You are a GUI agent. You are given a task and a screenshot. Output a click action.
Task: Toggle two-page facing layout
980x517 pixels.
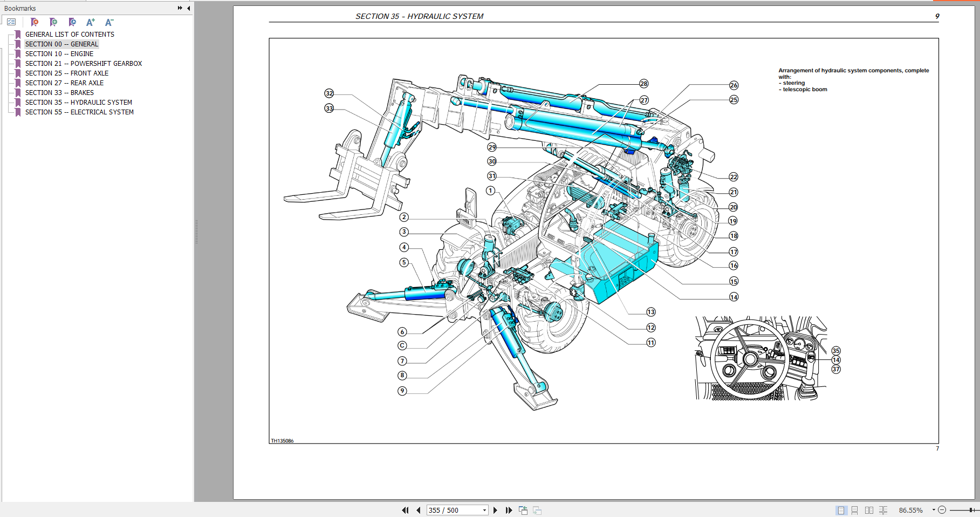click(869, 510)
